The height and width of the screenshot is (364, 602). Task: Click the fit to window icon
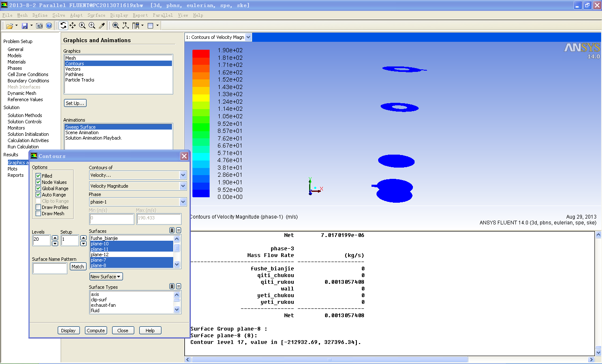116,25
